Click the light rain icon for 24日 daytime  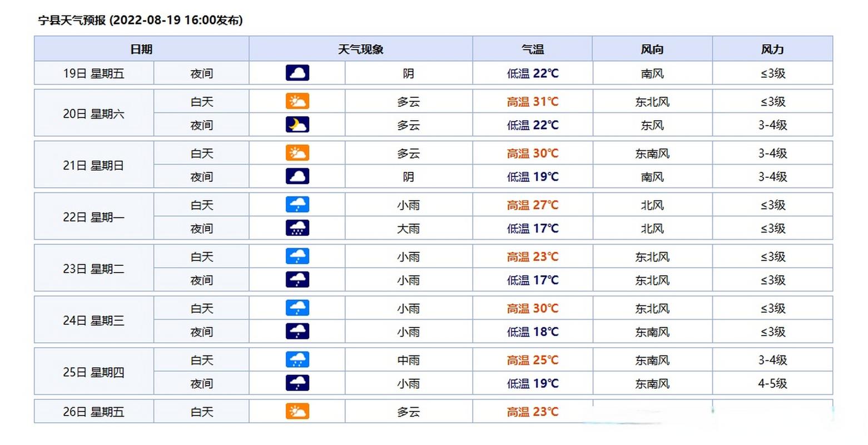pos(297,308)
